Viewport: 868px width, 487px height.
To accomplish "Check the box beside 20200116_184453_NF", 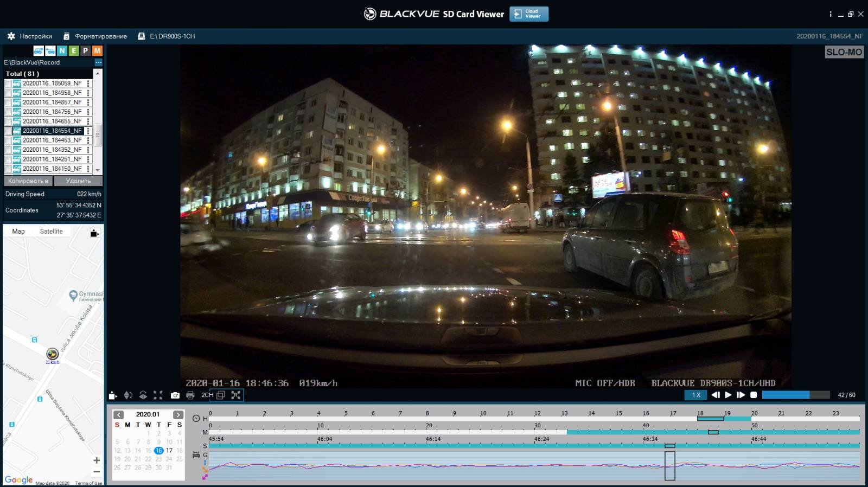I will click(8, 140).
